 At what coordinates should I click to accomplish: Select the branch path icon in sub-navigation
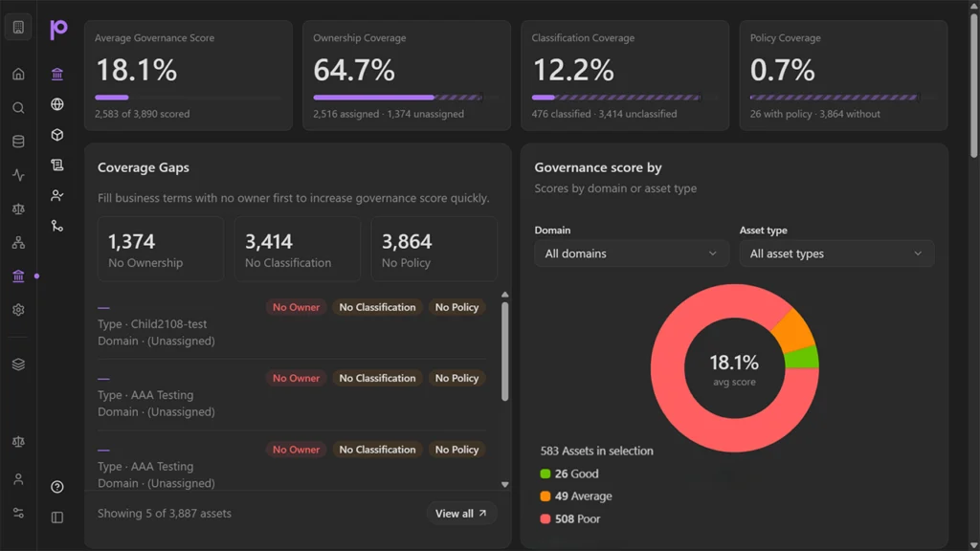click(x=56, y=226)
